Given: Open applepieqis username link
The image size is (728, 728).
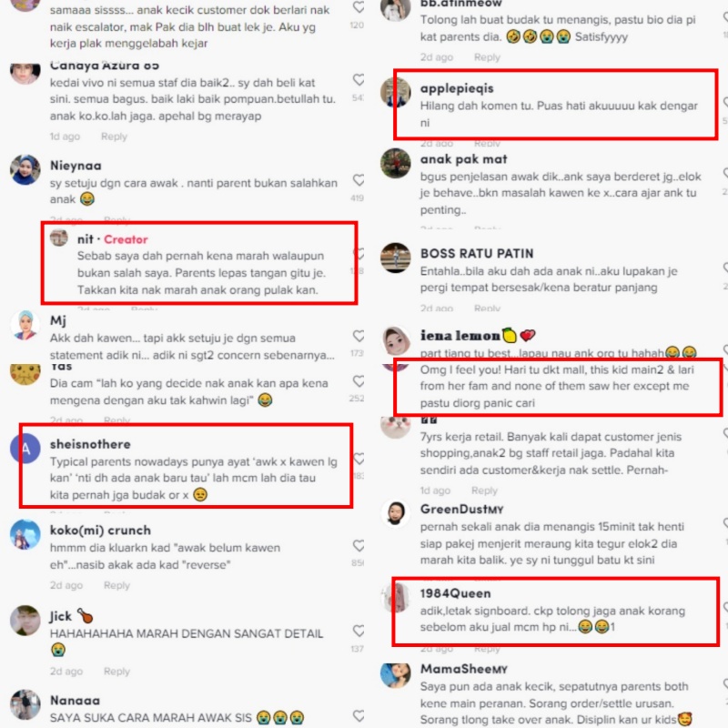Looking at the screenshot, I should (x=457, y=88).
